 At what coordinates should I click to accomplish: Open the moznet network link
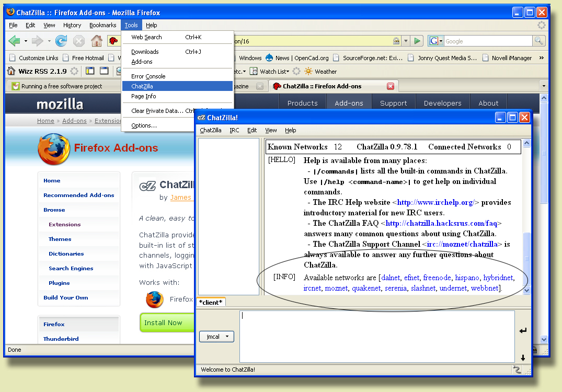pos(336,288)
